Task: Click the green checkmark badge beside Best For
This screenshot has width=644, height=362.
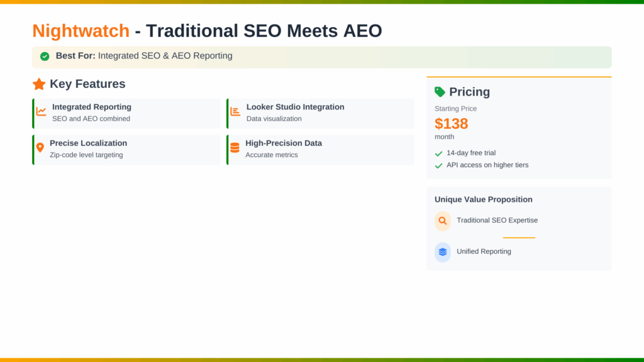Action: pyautogui.click(x=45, y=57)
